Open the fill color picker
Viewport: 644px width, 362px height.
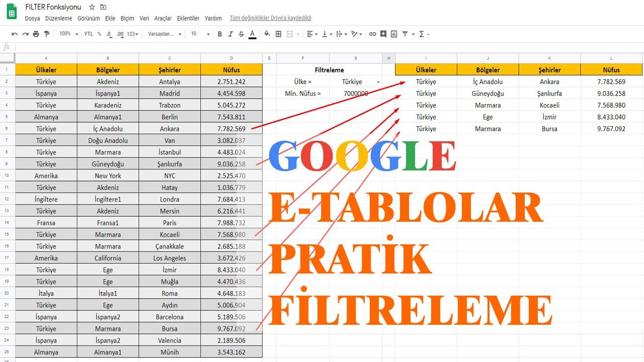[267, 34]
